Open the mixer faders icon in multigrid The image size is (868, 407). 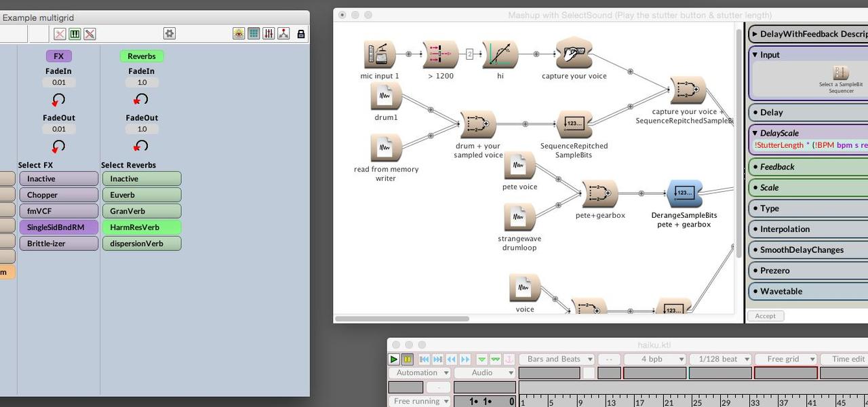coord(269,33)
